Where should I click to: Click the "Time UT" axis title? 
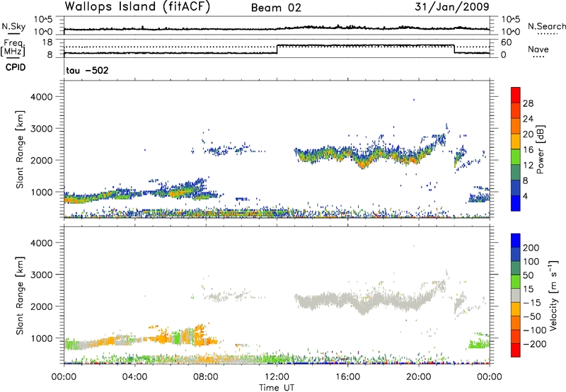coord(277,388)
